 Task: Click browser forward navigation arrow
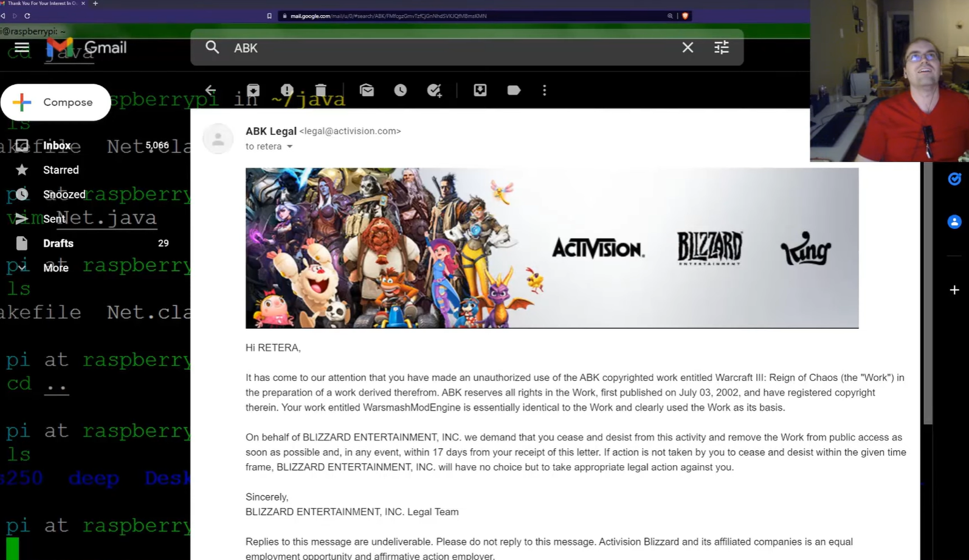(15, 16)
